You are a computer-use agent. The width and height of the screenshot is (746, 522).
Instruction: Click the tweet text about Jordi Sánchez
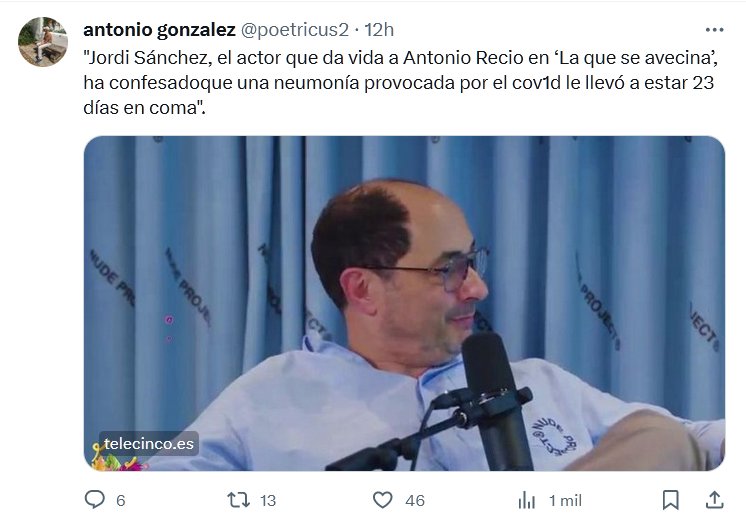click(401, 83)
